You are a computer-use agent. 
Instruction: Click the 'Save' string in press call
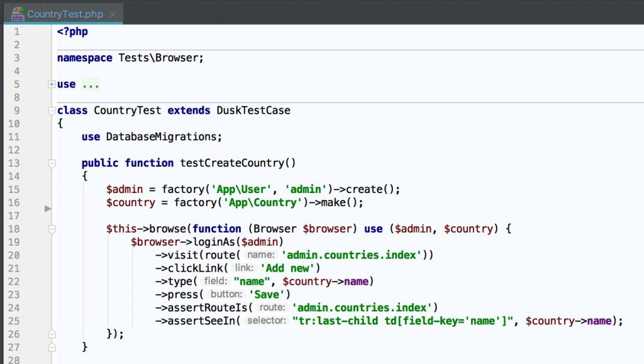pyautogui.click(x=267, y=295)
